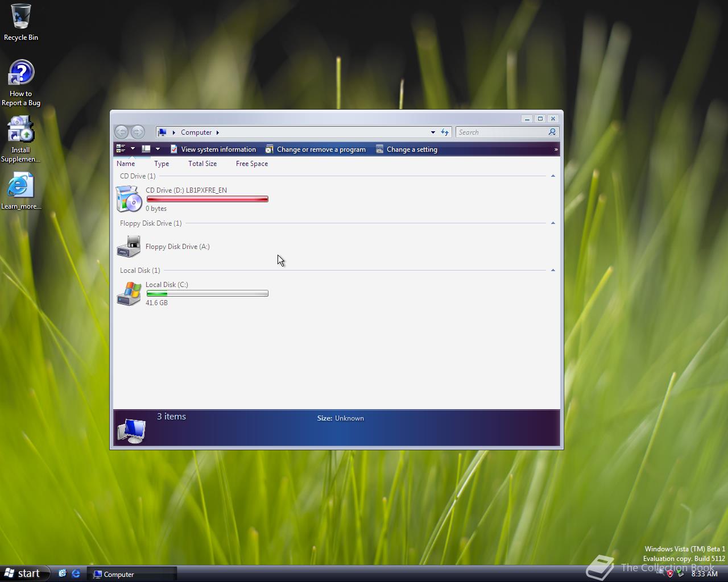Click the Computer breadcrumb in address bar
Viewport: 728px width, 582px height.
tap(196, 132)
